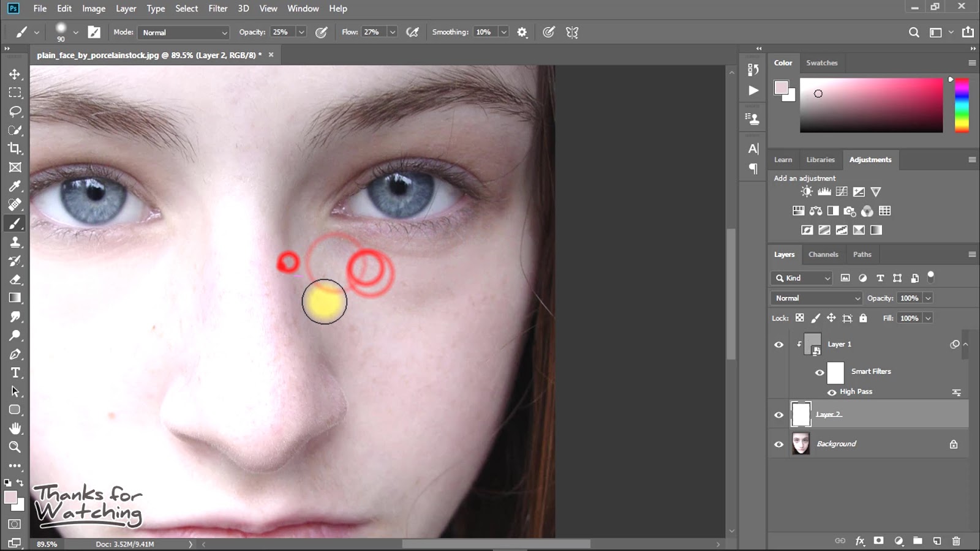Hide the Background layer

[778, 444]
